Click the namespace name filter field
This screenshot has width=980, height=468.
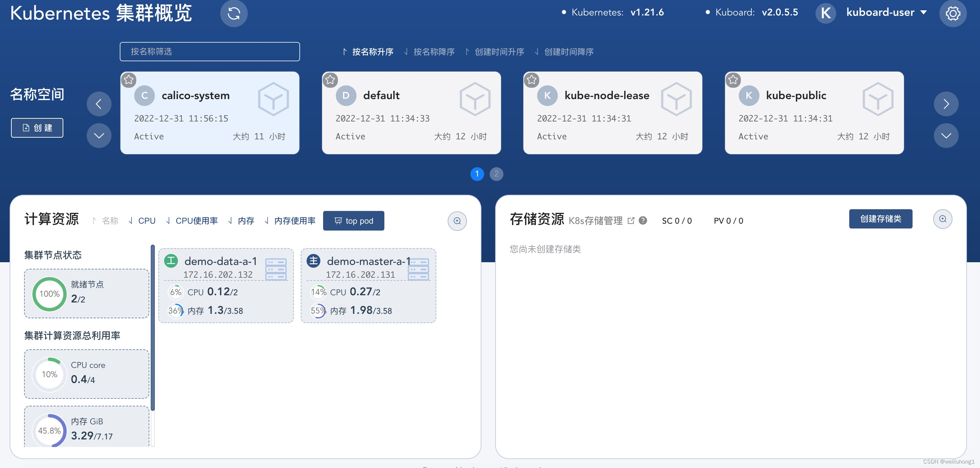coord(210,52)
